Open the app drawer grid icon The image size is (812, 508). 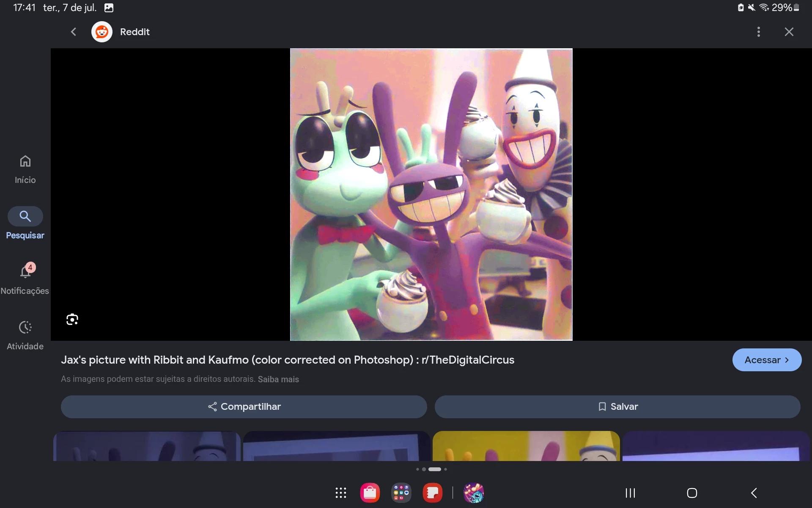pyautogui.click(x=341, y=493)
